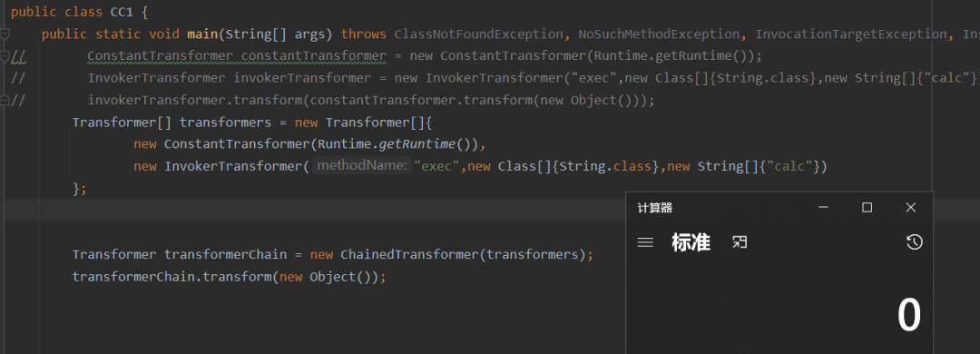This screenshot has height=354, width=980.
Task: Click InvocationTargetException in throws clause
Action: [850, 34]
